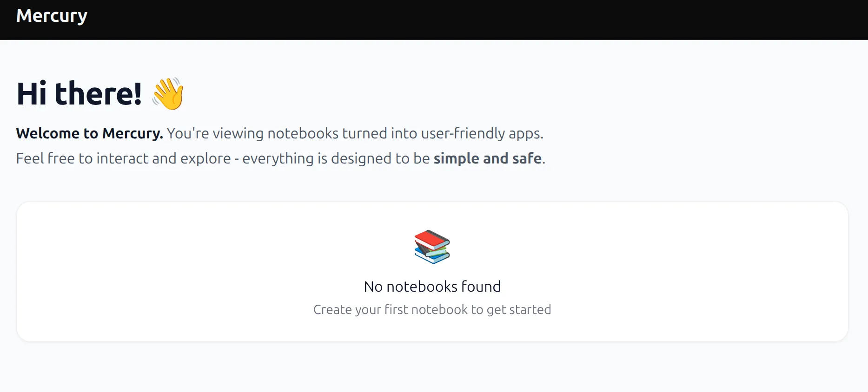Click empty area of black header bar
The width and height of the screenshot is (868, 392).
[x=465, y=20]
